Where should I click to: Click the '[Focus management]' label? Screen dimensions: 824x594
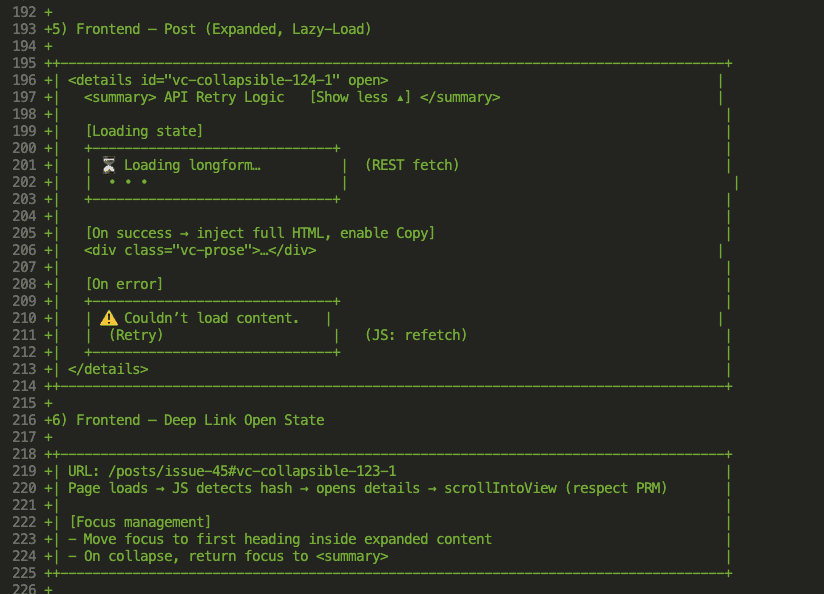click(x=140, y=522)
